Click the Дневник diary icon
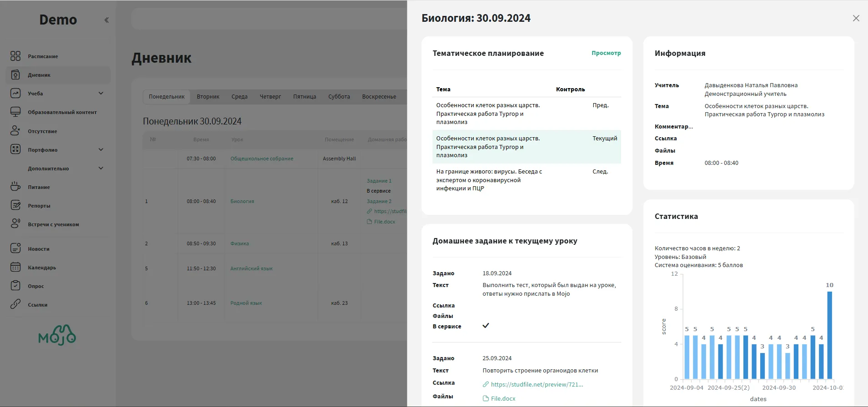This screenshot has height=407, width=868. pos(15,75)
